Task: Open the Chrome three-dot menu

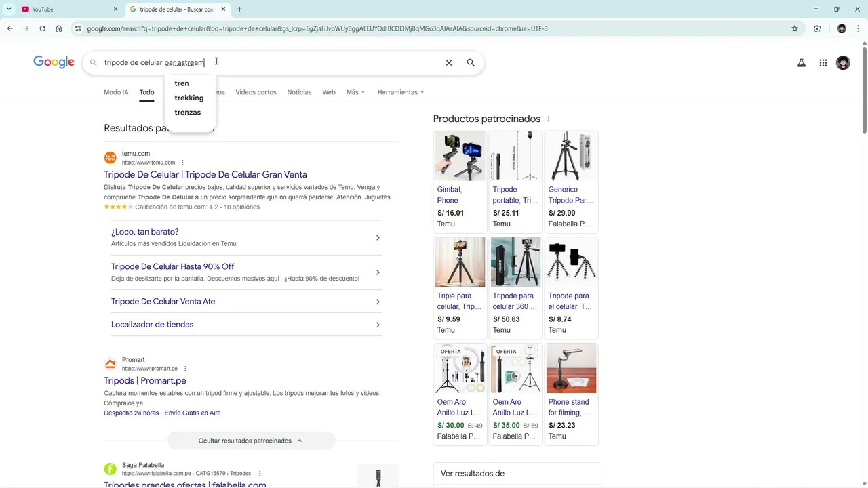Action: pos(858,28)
